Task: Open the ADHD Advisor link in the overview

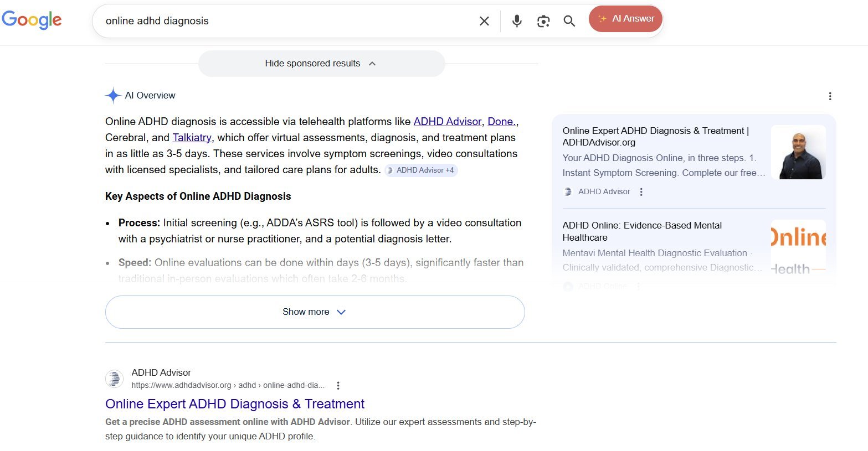Action: tap(447, 121)
